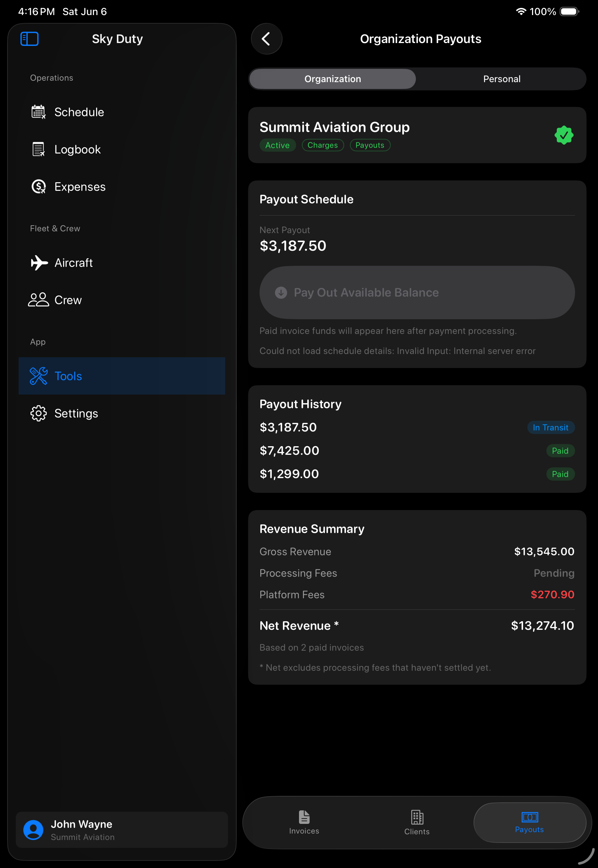Click the battery status icon

569,11
